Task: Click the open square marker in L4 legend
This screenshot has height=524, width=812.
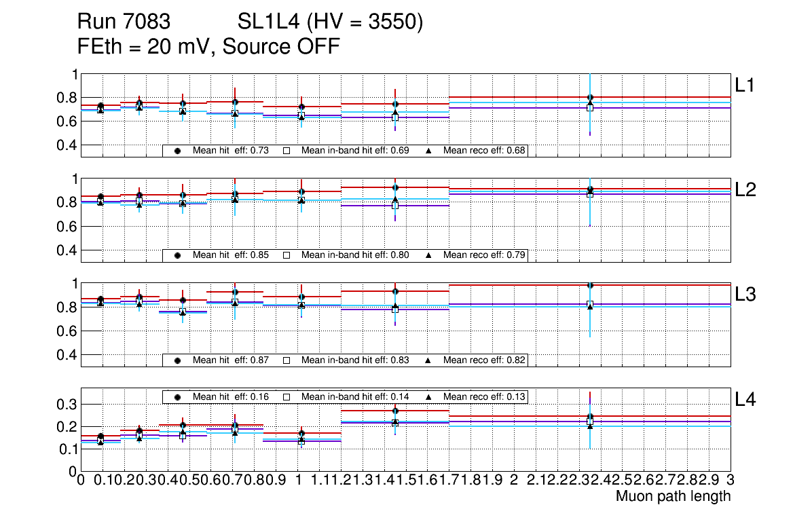Action: click(x=287, y=396)
